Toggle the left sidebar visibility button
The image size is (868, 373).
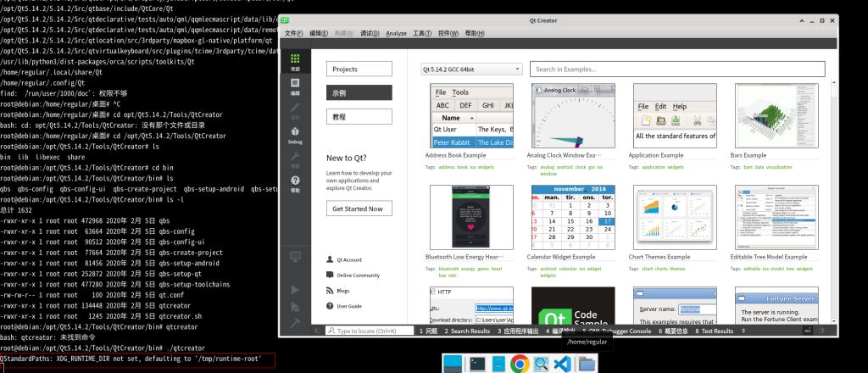(x=319, y=331)
